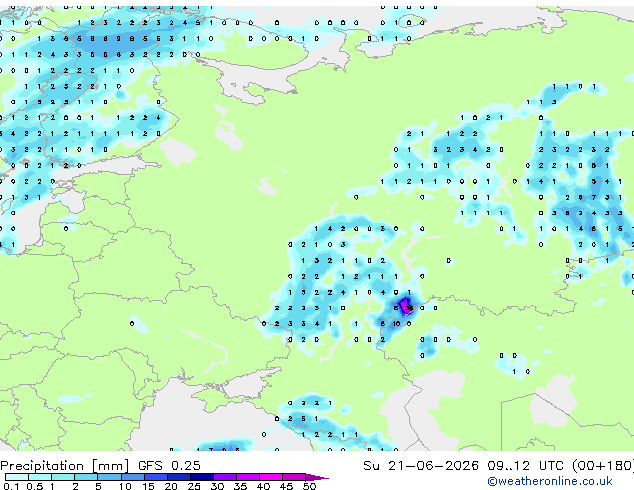
Task: Open the weatheronline.co.uk copyright link
Action: (550, 481)
